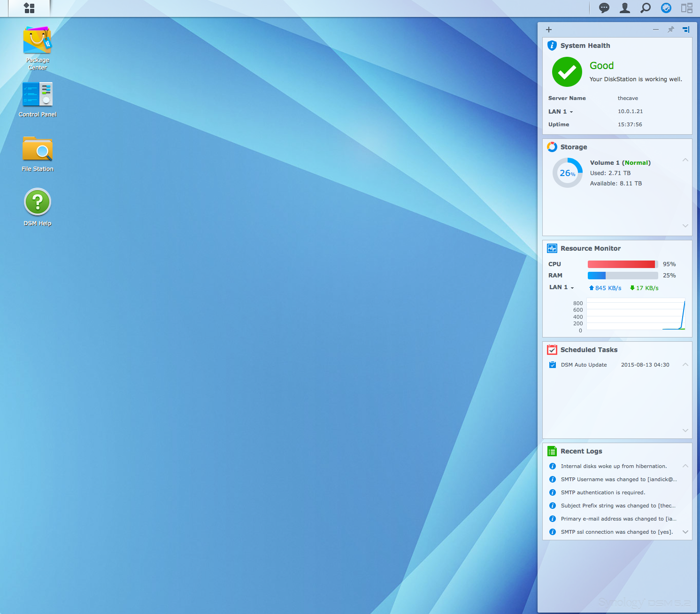
Task: Click the blue upload queue icon
Action: point(666,8)
